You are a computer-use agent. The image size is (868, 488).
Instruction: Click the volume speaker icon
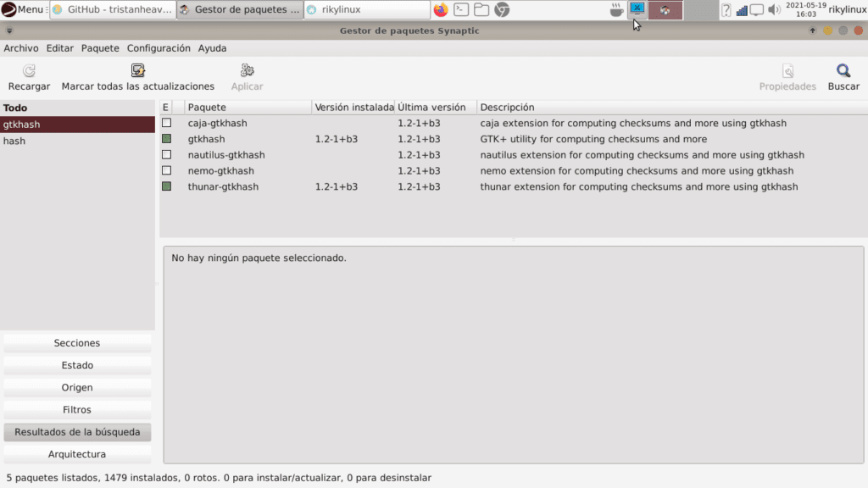(x=775, y=10)
